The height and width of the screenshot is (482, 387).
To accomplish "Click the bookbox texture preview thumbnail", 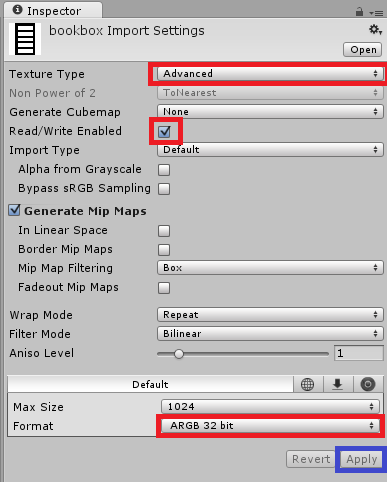I will pyautogui.click(x=25, y=39).
